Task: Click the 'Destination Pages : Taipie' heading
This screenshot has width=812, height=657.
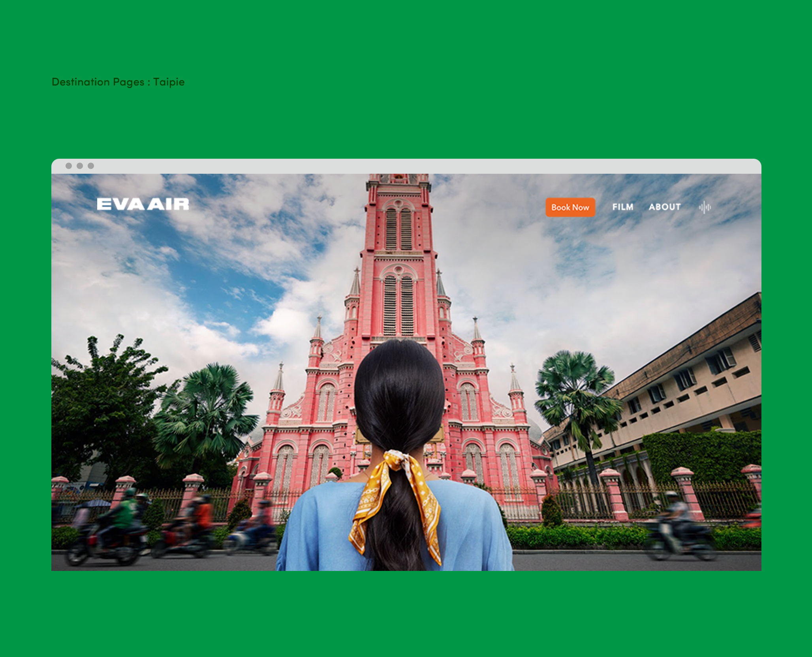Action: (118, 82)
